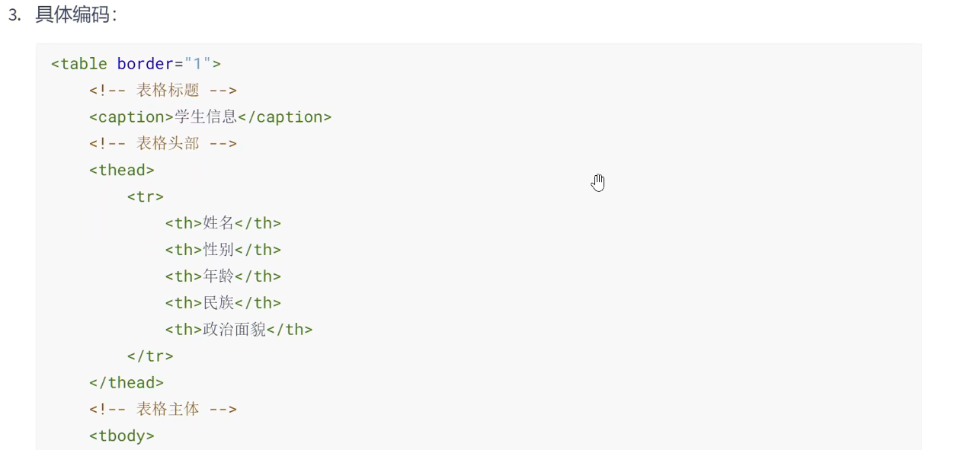Click the border value "1" string
This screenshot has width=980, height=450.
click(197, 64)
